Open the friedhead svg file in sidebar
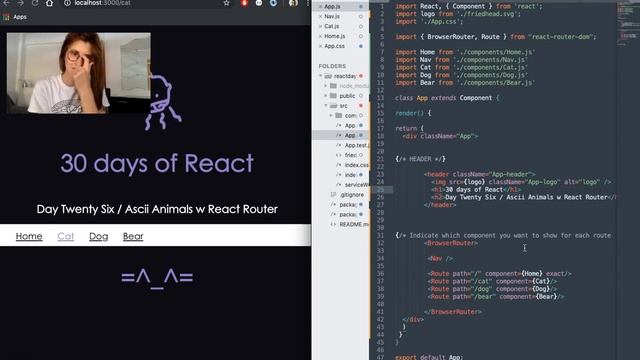Viewport: 640px width, 360px height. tap(351, 155)
